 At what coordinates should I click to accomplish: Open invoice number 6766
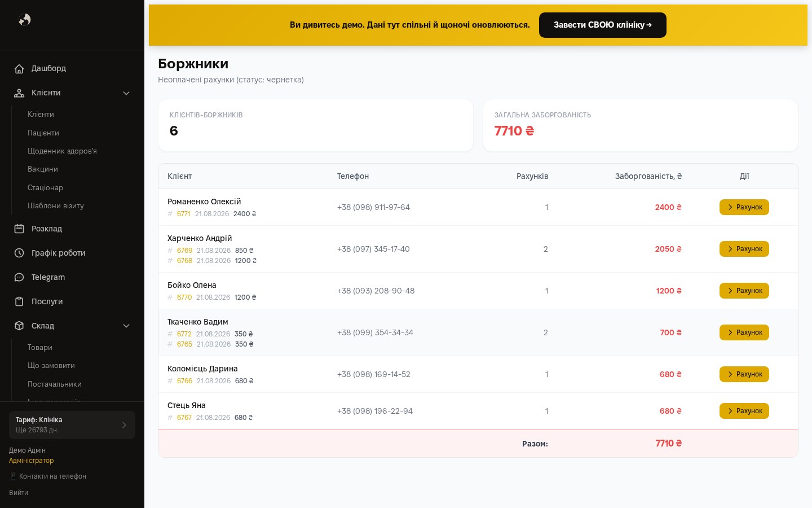pos(184,381)
